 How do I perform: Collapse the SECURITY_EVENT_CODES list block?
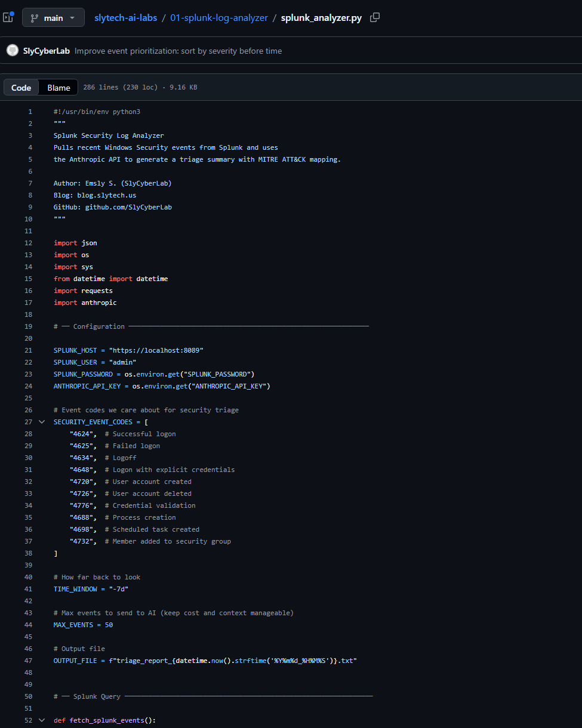click(x=42, y=422)
